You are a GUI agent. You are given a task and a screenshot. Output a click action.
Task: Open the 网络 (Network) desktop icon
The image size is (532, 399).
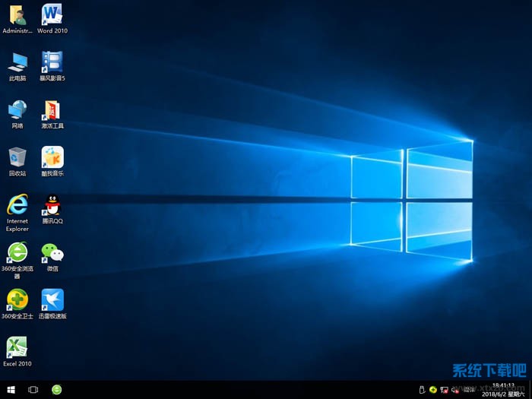click(17, 110)
